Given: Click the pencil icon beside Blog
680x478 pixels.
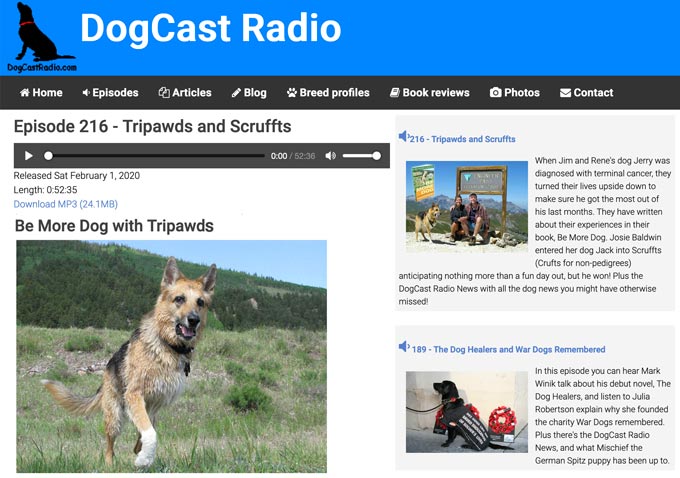Looking at the screenshot, I should point(236,92).
